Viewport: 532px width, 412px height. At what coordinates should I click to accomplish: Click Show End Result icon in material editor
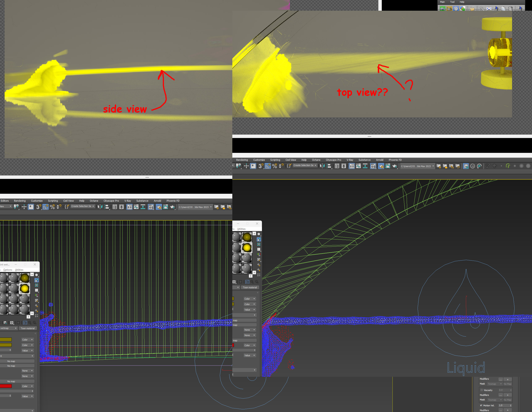(25, 323)
